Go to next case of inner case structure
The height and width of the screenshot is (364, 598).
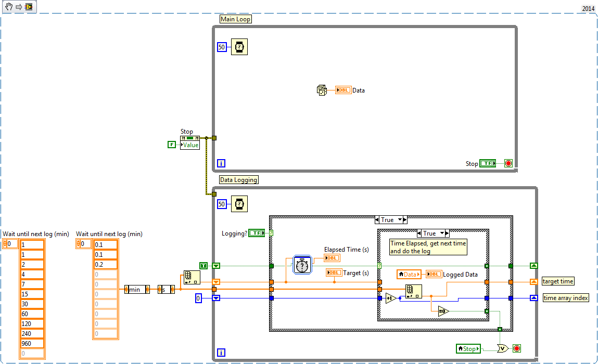pos(448,233)
